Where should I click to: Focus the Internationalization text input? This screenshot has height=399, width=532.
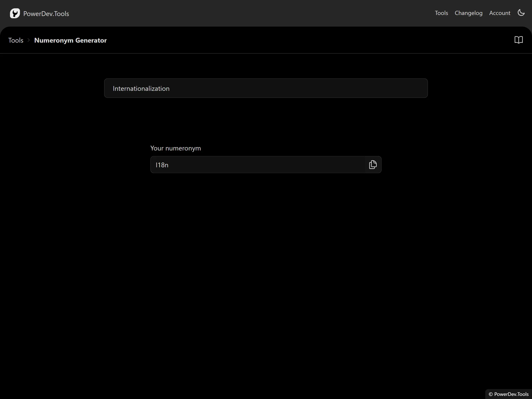click(x=266, y=89)
